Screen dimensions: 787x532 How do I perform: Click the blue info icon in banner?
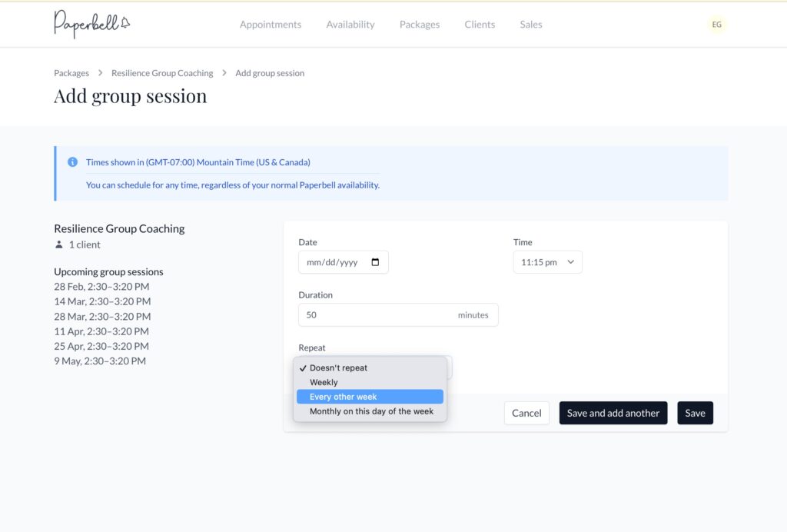pos(72,162)
